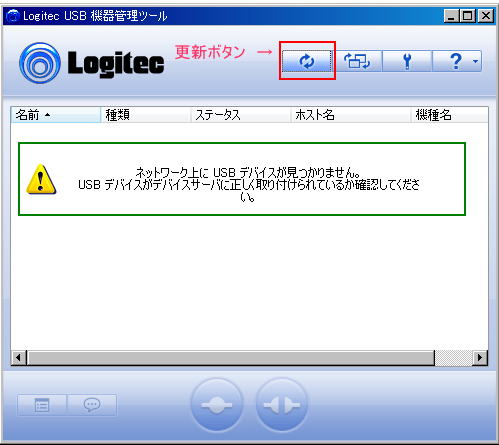Click the refresh (更新) button
Image resolution: width=499 pixels, height=445 pixels.
coord(307,61)
